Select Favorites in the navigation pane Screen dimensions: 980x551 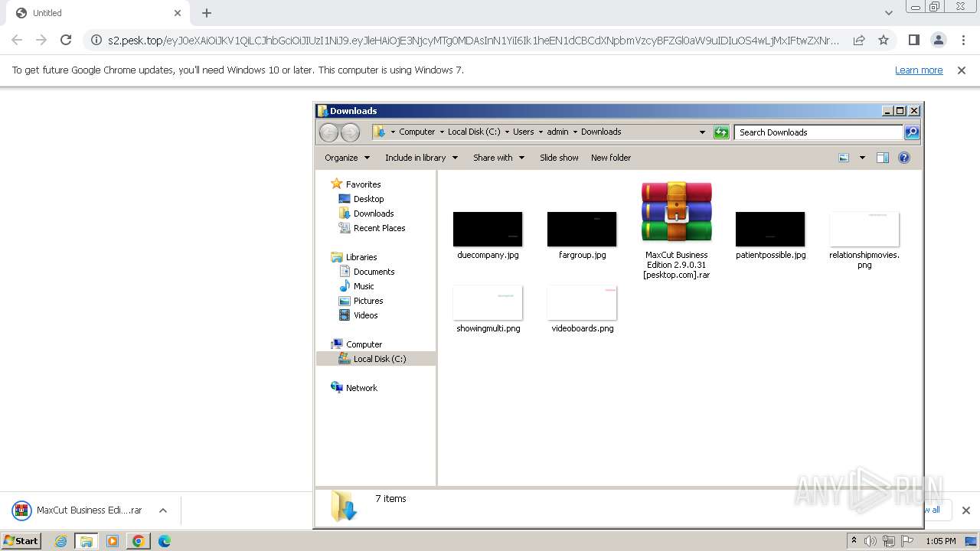(x=363, y=184)
